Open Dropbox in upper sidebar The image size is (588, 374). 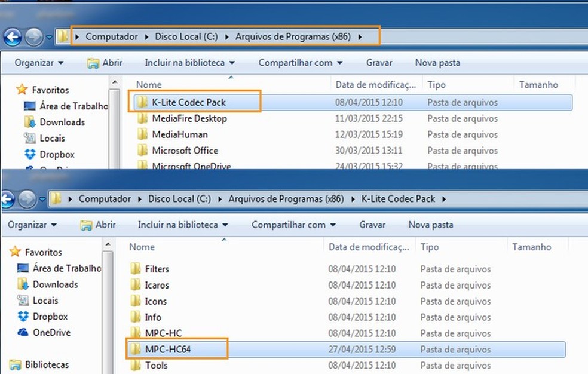(x=49, y=154)
